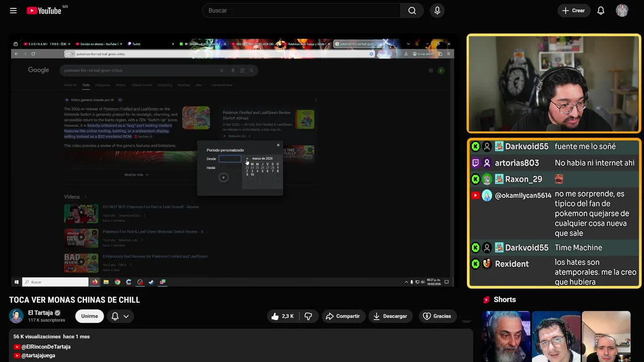
Task: Click the Windows Start button in the video
Action: coord(17,282)
